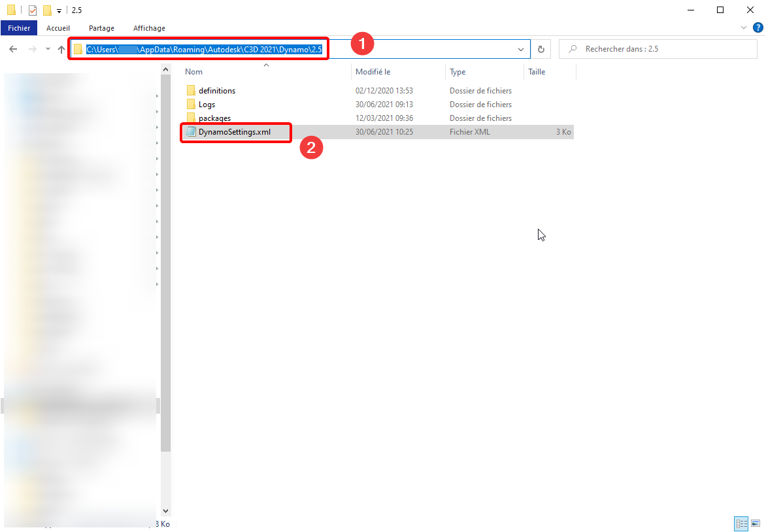Image resolution: width=766 pixels, height=532 pixels.
Task: Click the navigate Up arrow
Action: (61, 48)
